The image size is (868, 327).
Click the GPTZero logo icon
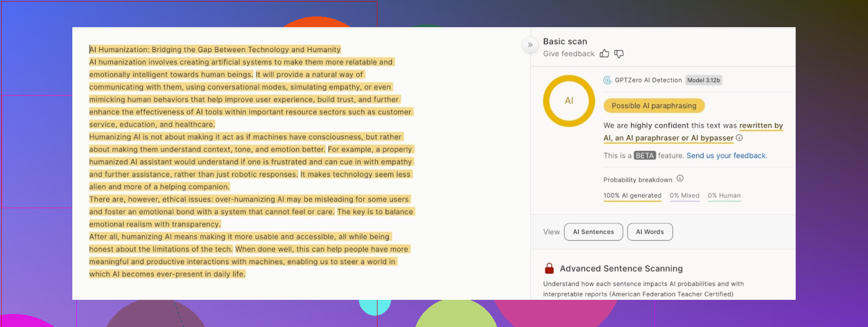(607, 80)
